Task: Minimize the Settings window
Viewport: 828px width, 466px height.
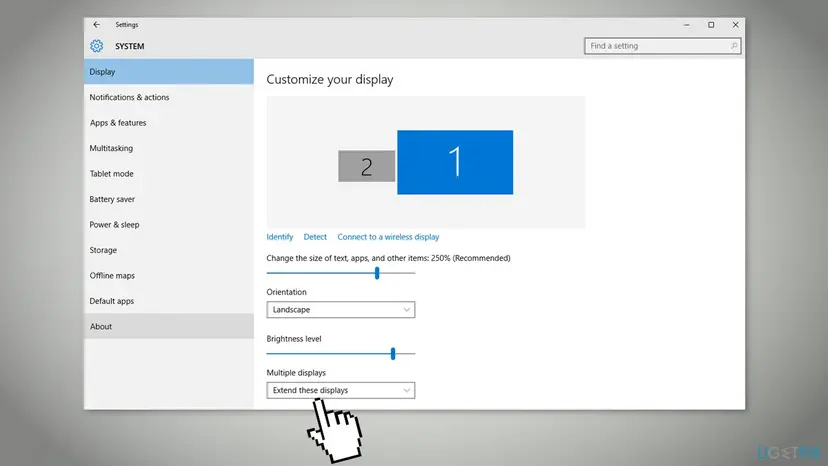Action: point(686,24)
